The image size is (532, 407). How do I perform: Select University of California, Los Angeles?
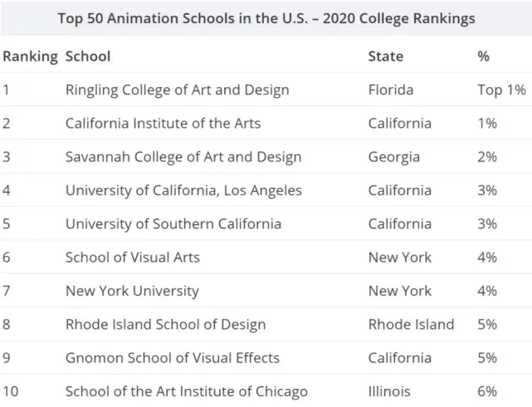coord(183,190)
